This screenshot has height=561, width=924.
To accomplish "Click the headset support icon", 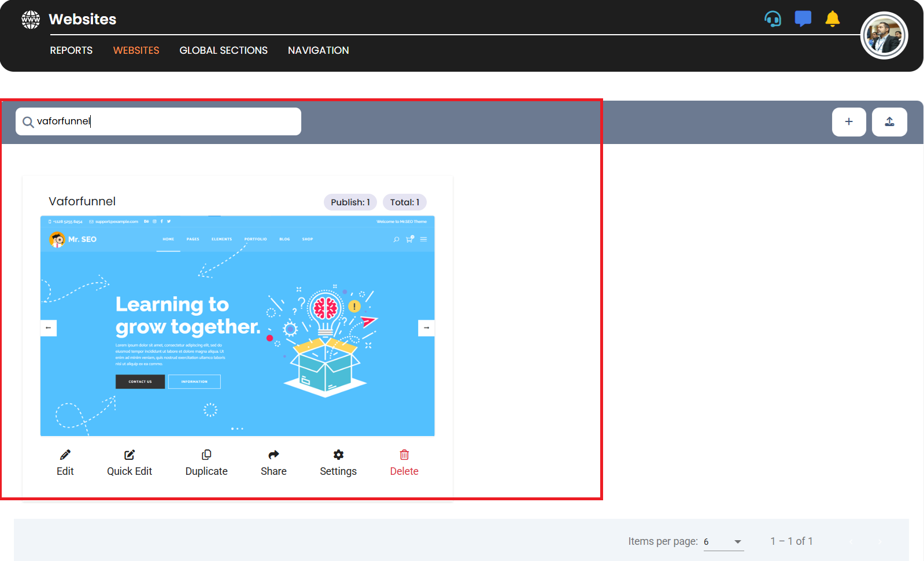I will pyautogui.click(x=773, y=19).
